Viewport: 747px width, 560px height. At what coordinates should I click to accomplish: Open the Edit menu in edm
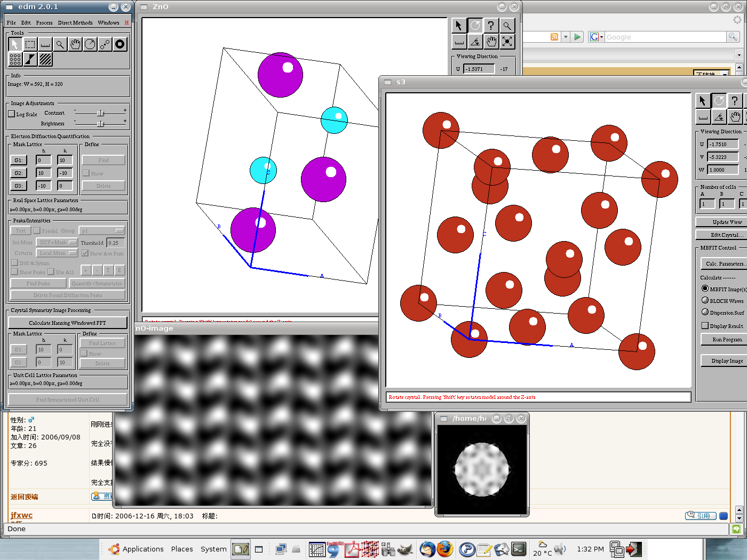(x=26, y=23)
